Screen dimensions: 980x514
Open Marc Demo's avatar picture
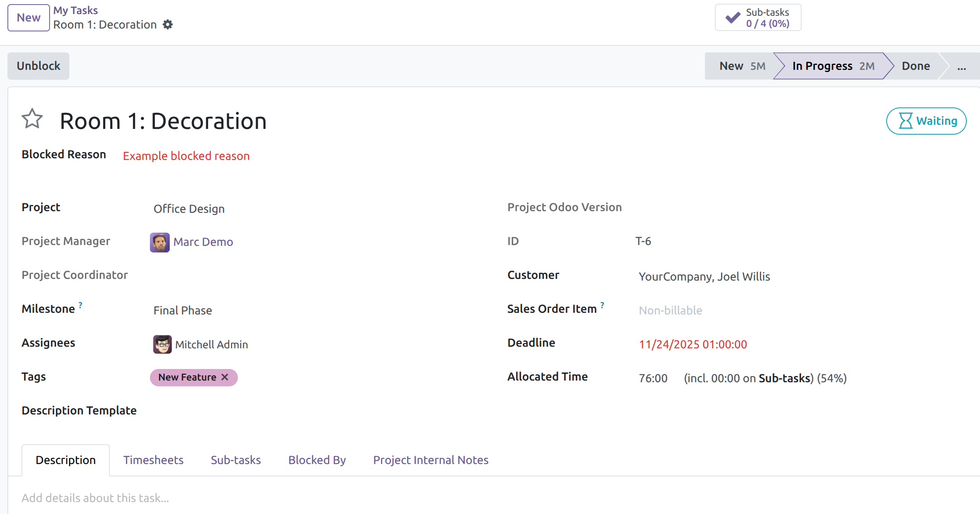[160, 243]
